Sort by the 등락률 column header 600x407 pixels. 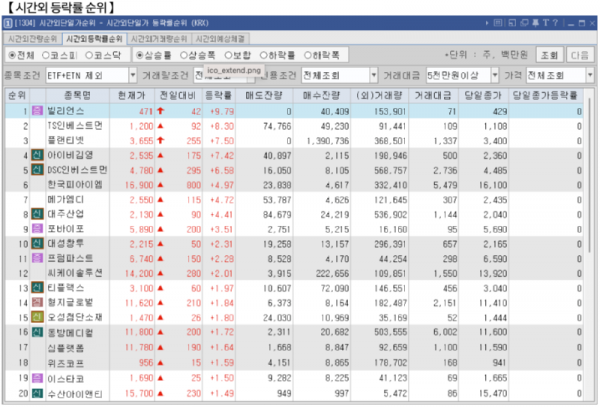coord(218,96)
